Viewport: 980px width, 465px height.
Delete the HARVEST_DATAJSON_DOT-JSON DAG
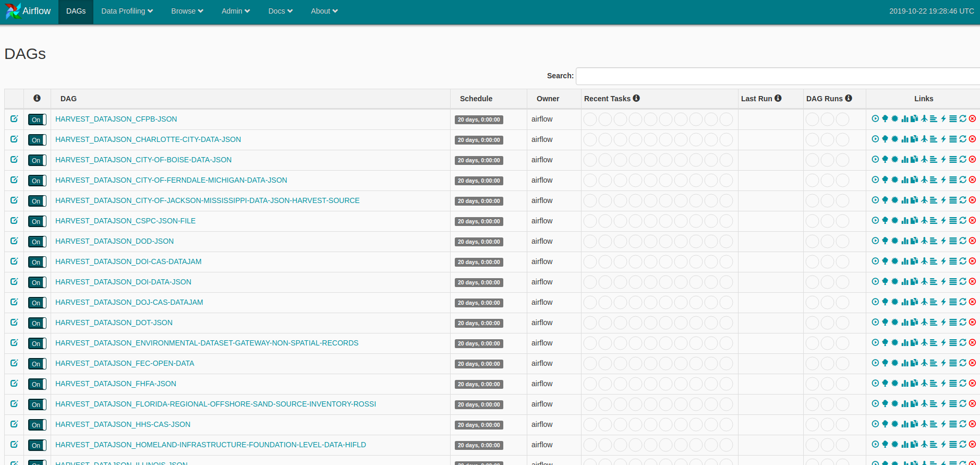click(x=973, y=323)
